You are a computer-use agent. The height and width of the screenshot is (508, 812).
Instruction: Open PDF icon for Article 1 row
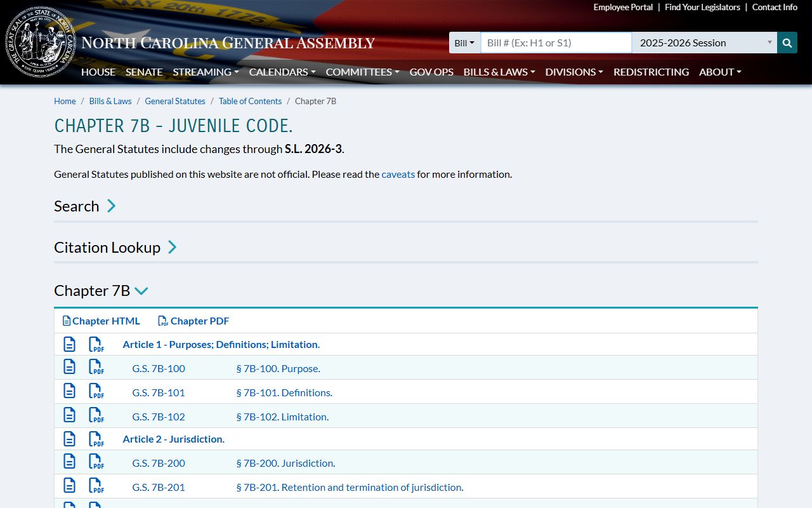tap(96, 344)
